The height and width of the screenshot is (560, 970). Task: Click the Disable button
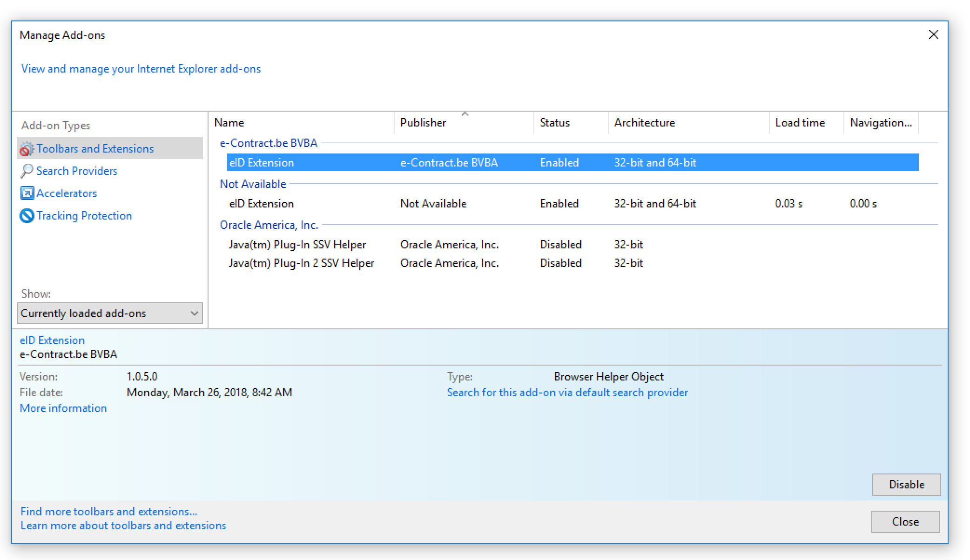coord(906,484)
